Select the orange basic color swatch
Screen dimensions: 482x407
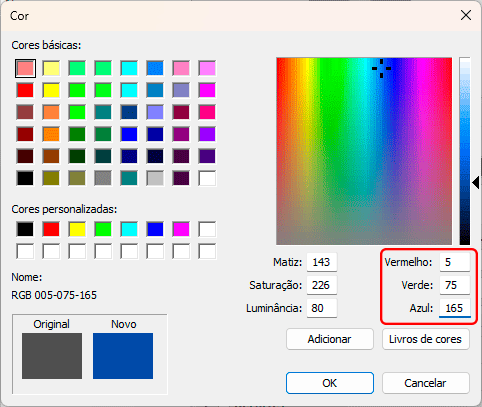[51, 134]
